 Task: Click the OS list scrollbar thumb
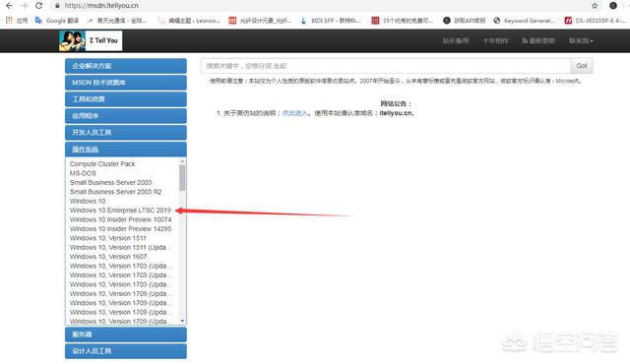[x=182, y=178]
